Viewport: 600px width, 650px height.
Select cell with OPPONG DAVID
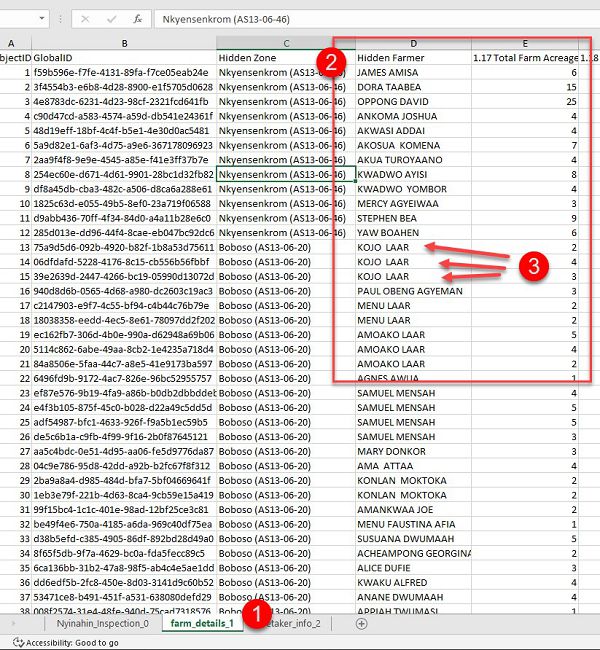pos(413,102)
